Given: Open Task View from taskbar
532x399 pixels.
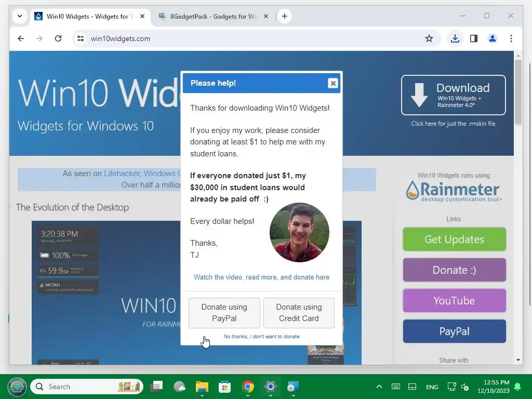Looking at the screenshot, I should pos(156,387).
